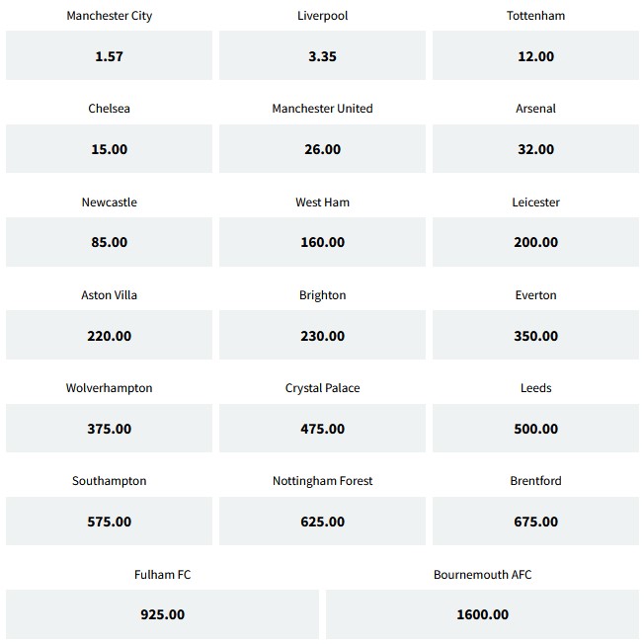Click Arsenal's 32.00 odds button
This screenshot has width=644, height=644.
[x=535, y=149]
